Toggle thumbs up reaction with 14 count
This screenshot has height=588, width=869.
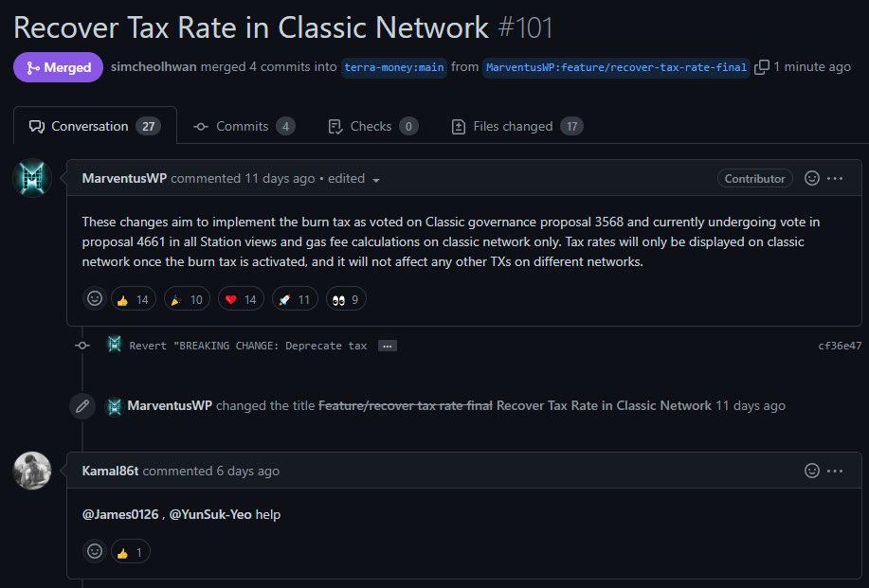[x=133, y=299]
